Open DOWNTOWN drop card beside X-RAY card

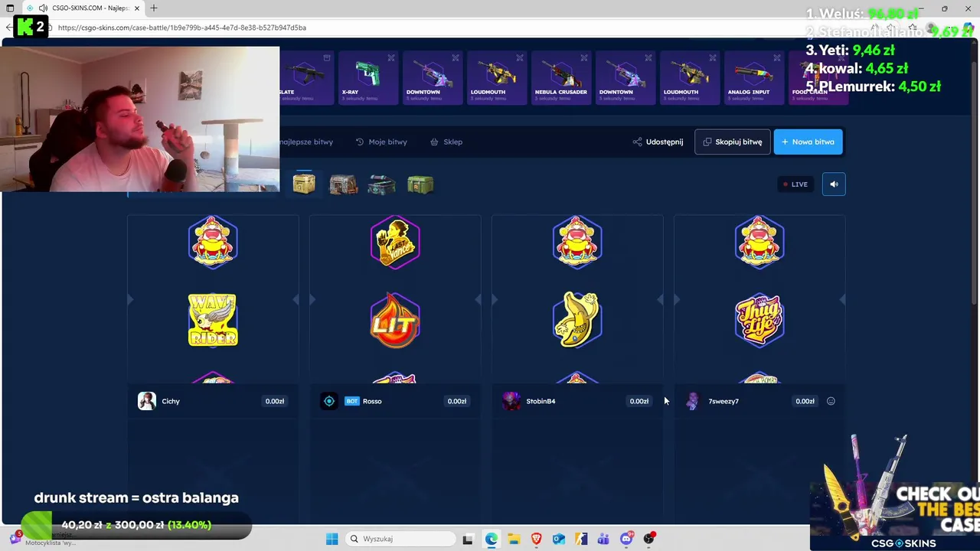pos(432,78)
